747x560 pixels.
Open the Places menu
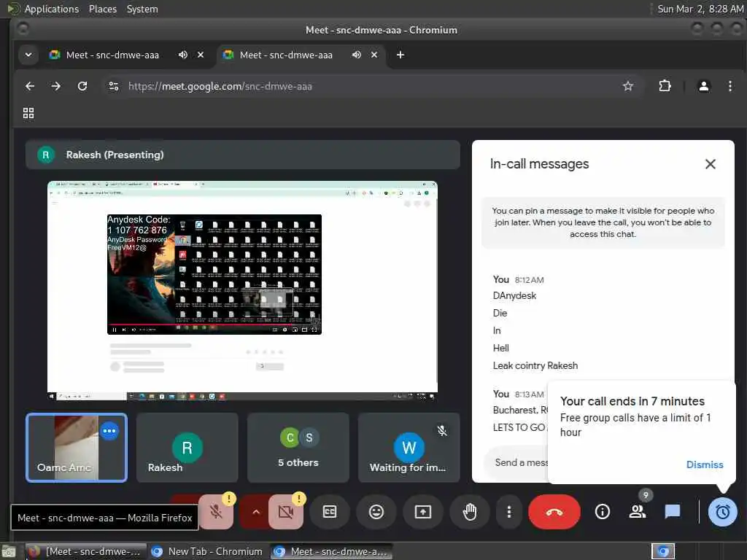coord(102,9)
